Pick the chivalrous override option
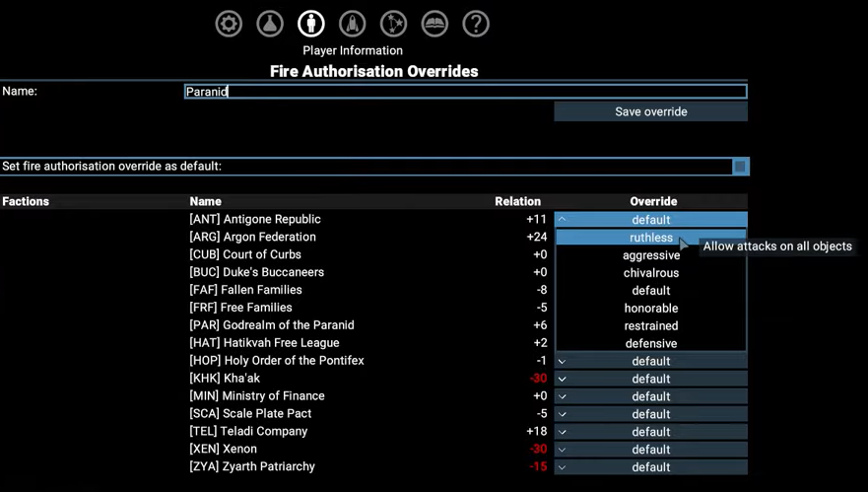This screenshot has width=868, height=492. tap(650, 273)
